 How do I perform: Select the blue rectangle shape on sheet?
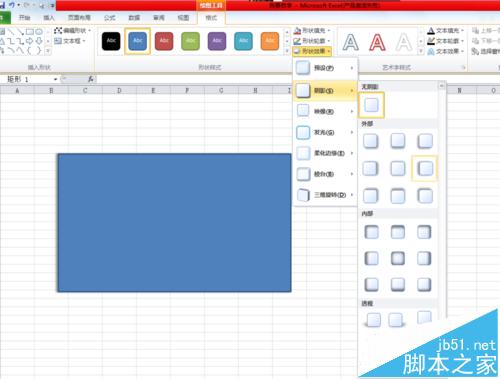click(x=174, y=223)
